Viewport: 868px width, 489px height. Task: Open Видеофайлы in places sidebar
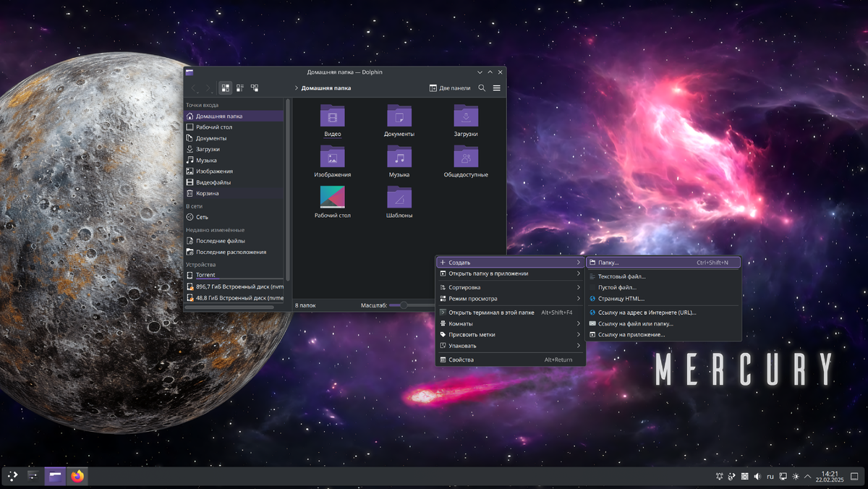[x=234, y=182]
